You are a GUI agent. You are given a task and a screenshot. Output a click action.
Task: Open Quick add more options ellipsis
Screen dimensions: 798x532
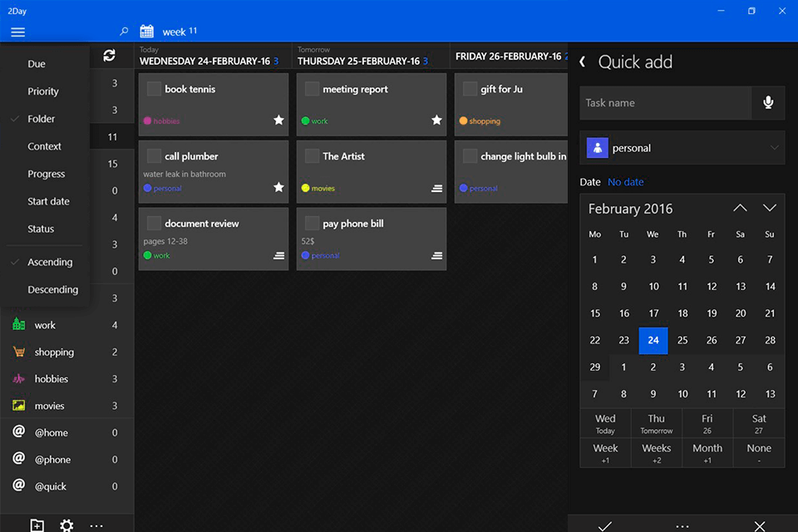pyautogui.click(x=682, y=526)
